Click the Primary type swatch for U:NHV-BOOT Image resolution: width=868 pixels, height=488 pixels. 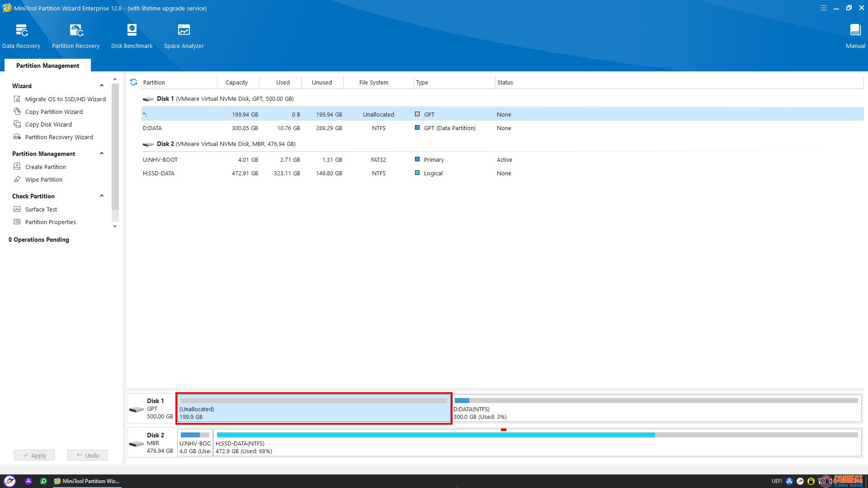coord(417,160)
